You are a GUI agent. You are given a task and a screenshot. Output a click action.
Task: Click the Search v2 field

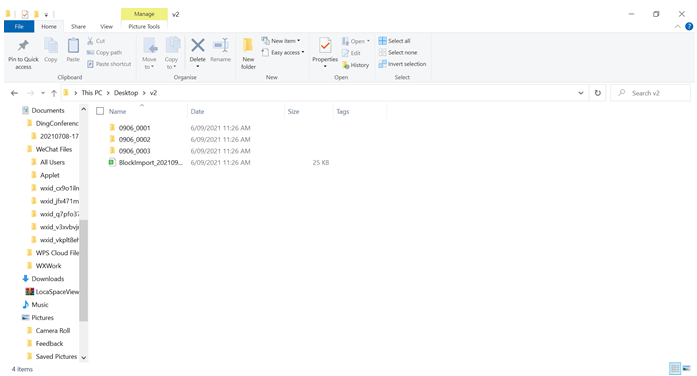[x=651, y=93]
